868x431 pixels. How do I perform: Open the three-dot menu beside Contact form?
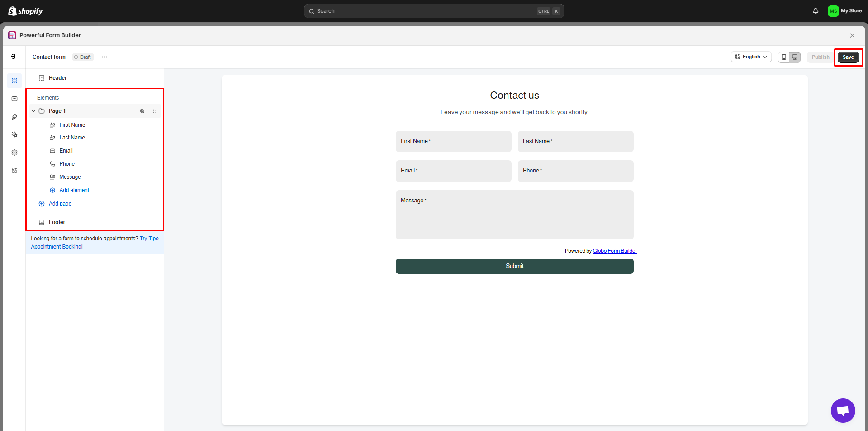[x=104, y=57]
